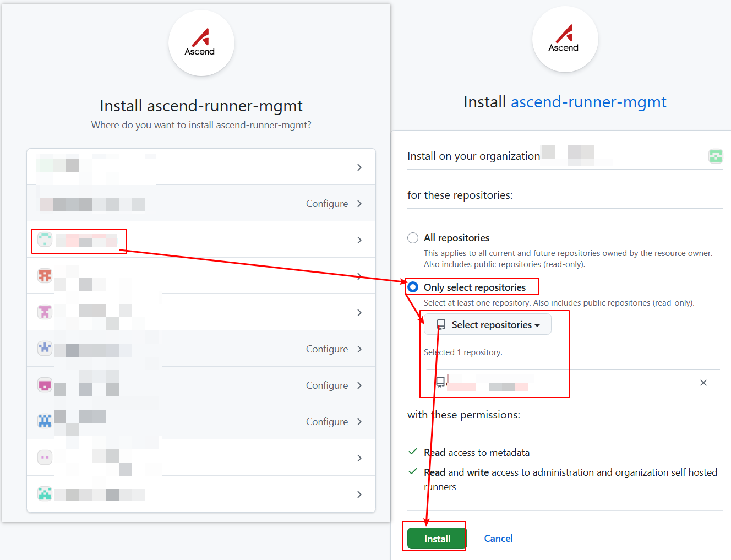This screenshot has height=560, width=731.
Task: Choose the Only select repositories radio option
Action: click(413, 287)
